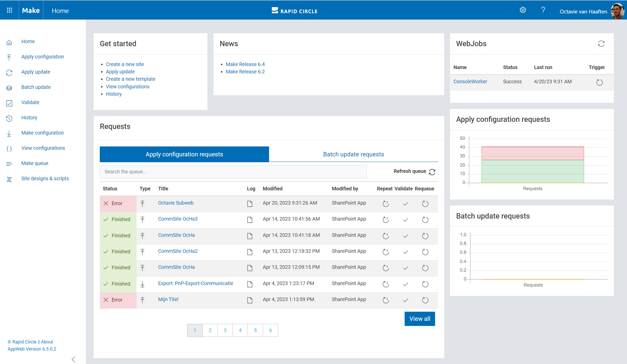Open the Make Release 6.4 news link
This screenshot has height=364, width=627.
coord(245,64)
